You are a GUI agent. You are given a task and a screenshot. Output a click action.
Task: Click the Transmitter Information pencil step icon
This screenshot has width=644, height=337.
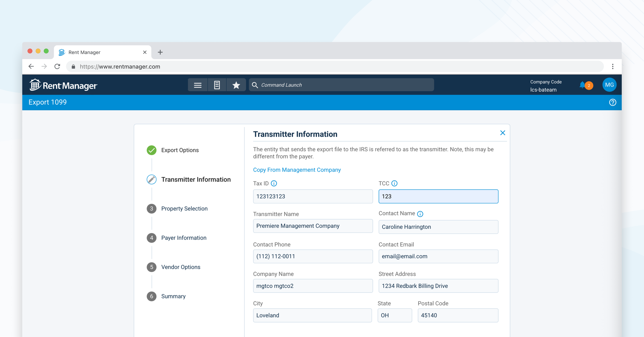tap(152, 180)
